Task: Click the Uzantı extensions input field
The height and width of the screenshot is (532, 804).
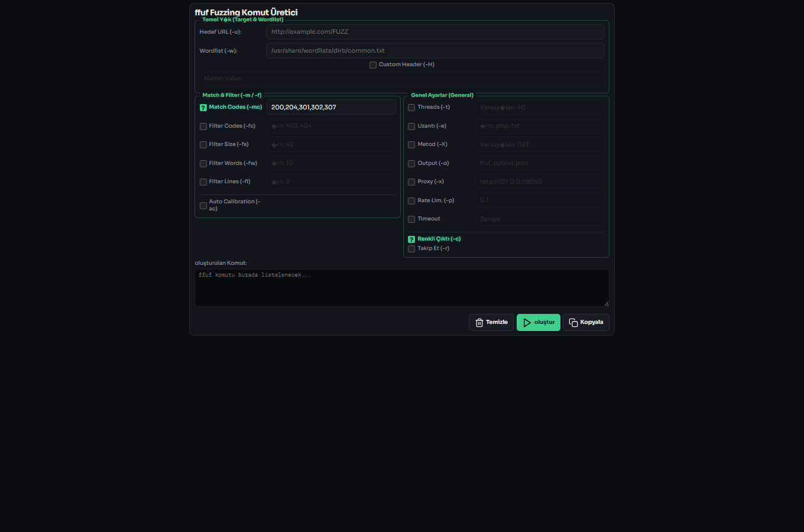Action: click(x=540, y=126)
